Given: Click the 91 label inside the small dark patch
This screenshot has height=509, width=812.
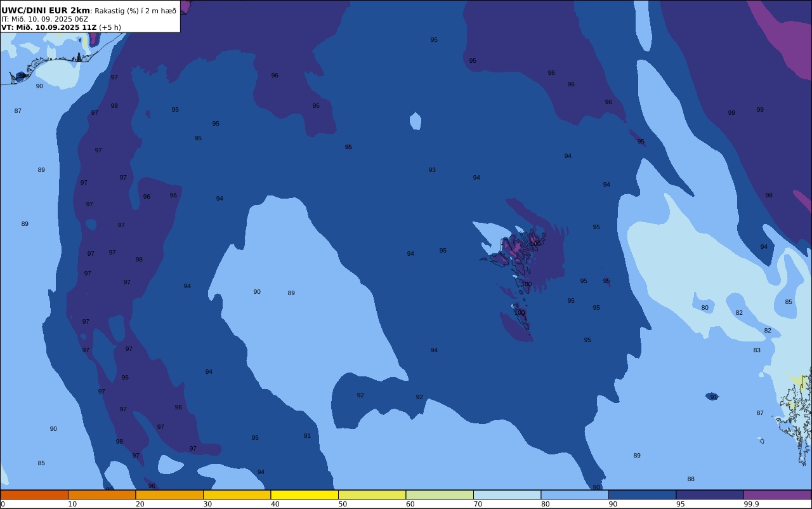Looking at the screenshot, I should [x=714, y=397].
